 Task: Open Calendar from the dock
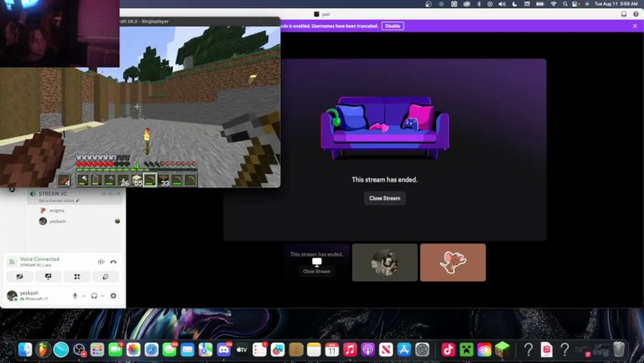point(332,349)
